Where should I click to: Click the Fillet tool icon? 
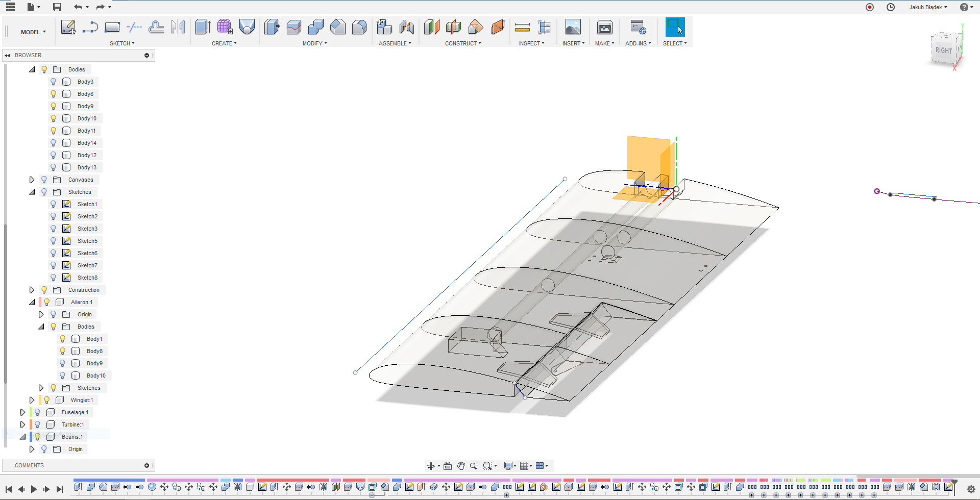293,27
